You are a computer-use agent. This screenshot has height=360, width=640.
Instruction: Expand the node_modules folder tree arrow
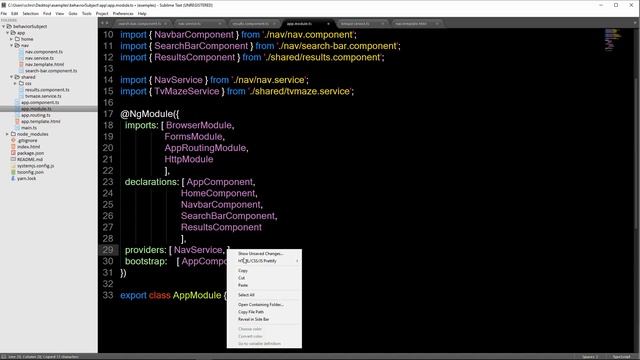[7, 134]
